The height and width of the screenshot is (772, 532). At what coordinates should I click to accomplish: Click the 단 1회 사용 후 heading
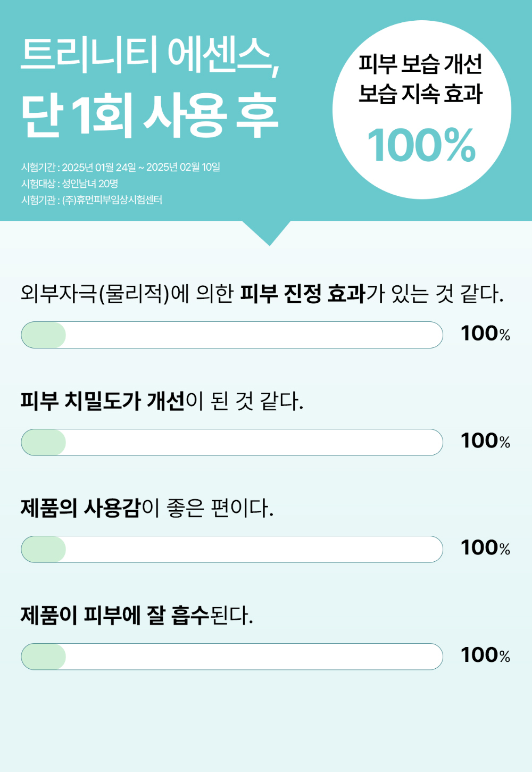[x=149, y=115]
